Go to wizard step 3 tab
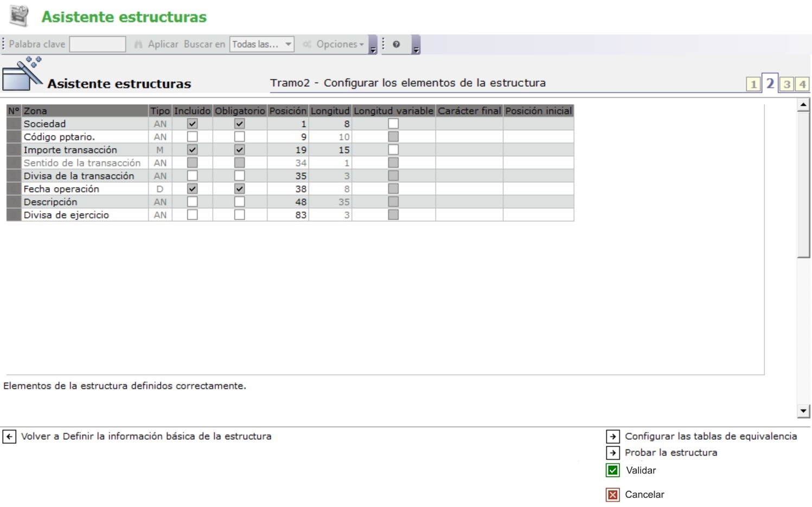Image resolution: width=812 pixels, height=507 pixels. (x=787, y=84)
